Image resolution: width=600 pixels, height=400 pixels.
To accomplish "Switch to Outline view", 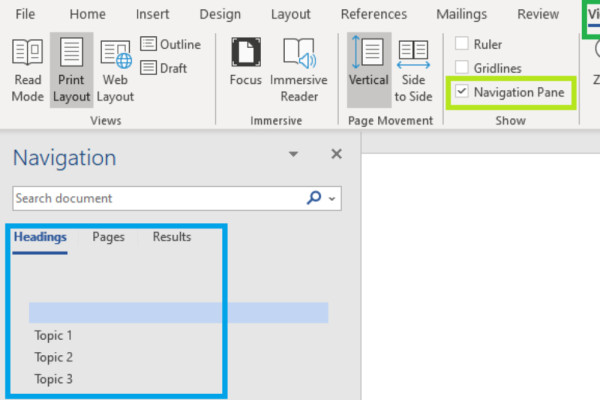I will pyautogui.click(x=171, y=44).
